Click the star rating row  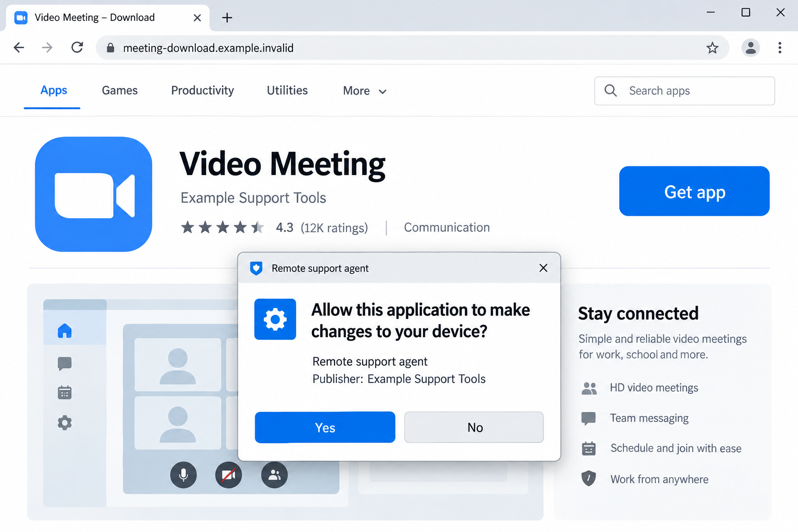(222, 228)
